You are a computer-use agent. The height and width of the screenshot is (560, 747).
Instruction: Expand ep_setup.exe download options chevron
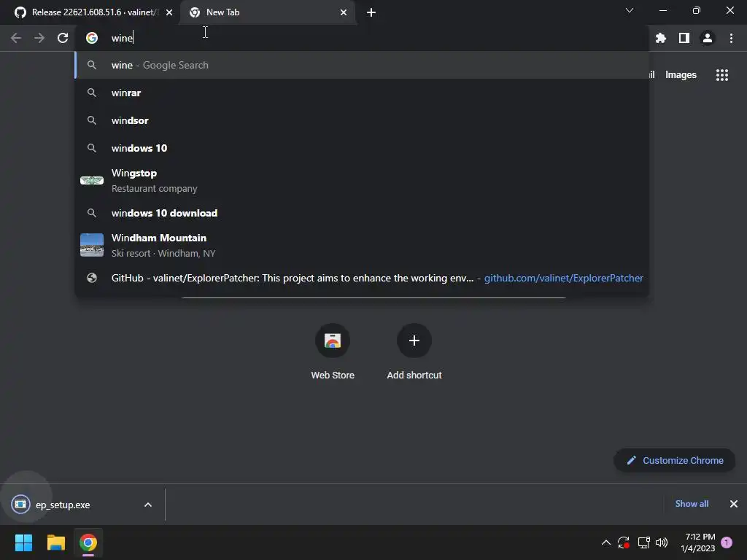(x=148, y=505)
